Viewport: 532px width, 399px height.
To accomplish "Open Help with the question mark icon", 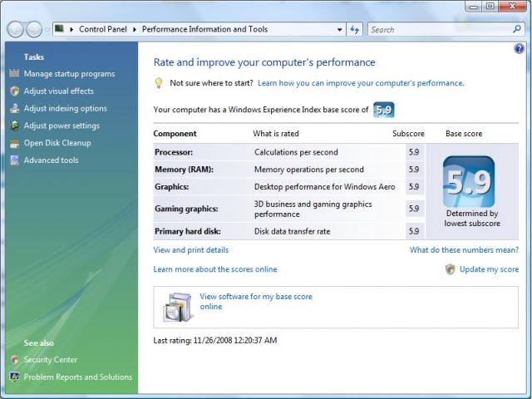I will pos(519,49).
